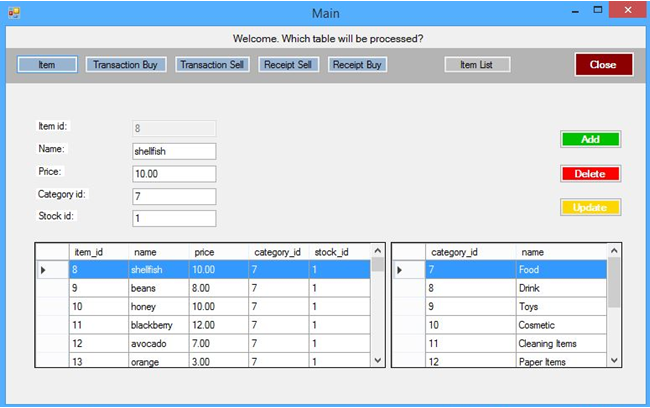Focus the Price field showing 10.00
This screenshot has width=650, height=408.
click(x=174, y=174)
